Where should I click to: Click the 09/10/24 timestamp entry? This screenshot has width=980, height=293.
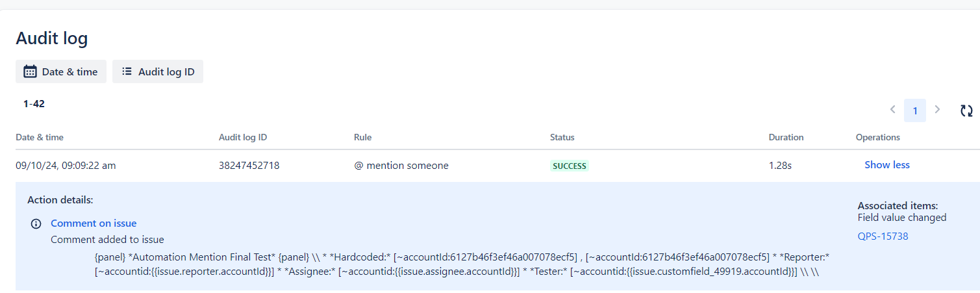[x=66, y=166]
